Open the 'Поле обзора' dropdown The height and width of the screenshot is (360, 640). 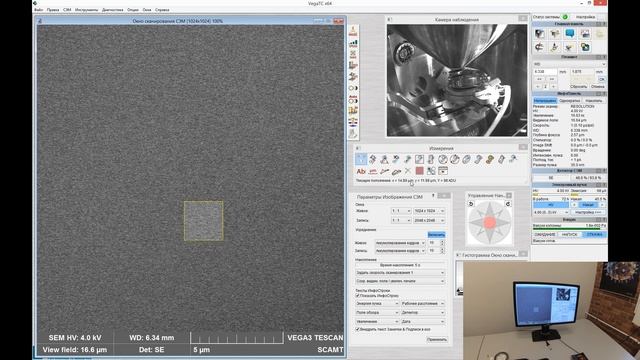377,313
